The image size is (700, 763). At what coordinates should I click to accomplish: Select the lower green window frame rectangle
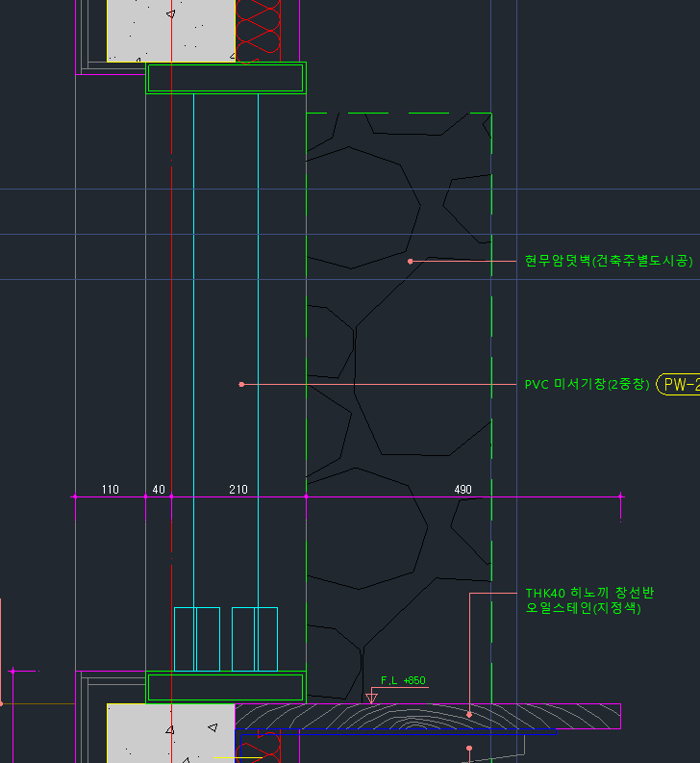pos(225,687)
